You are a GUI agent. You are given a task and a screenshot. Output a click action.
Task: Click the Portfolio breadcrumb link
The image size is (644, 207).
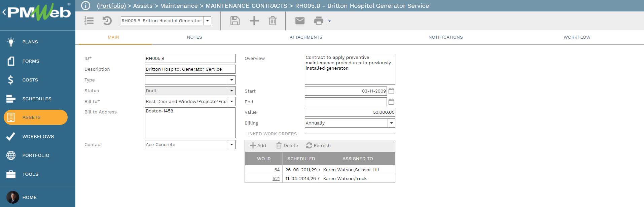coord(111,6)
